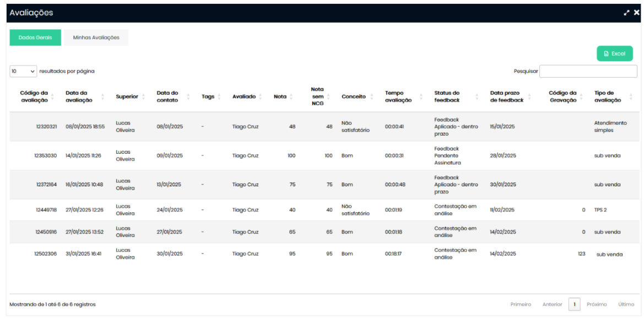
Task: Sort by Data prazo de feedback column
Action: coord(529,97)
